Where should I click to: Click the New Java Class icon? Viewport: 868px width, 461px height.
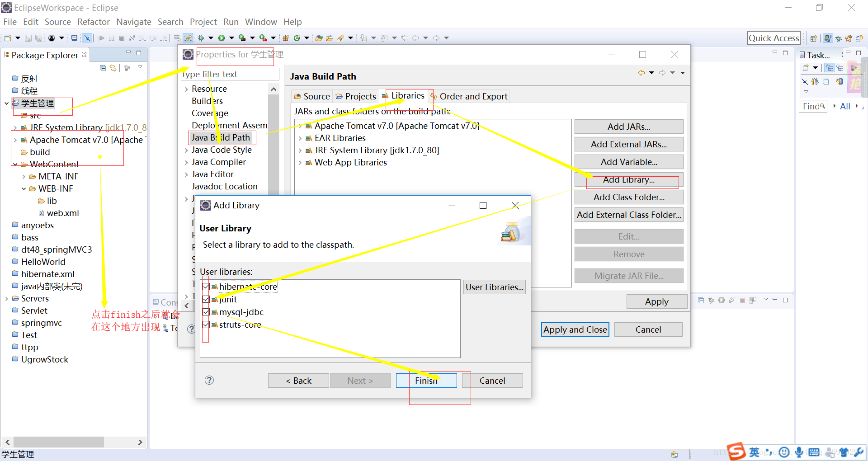[297, 38]
